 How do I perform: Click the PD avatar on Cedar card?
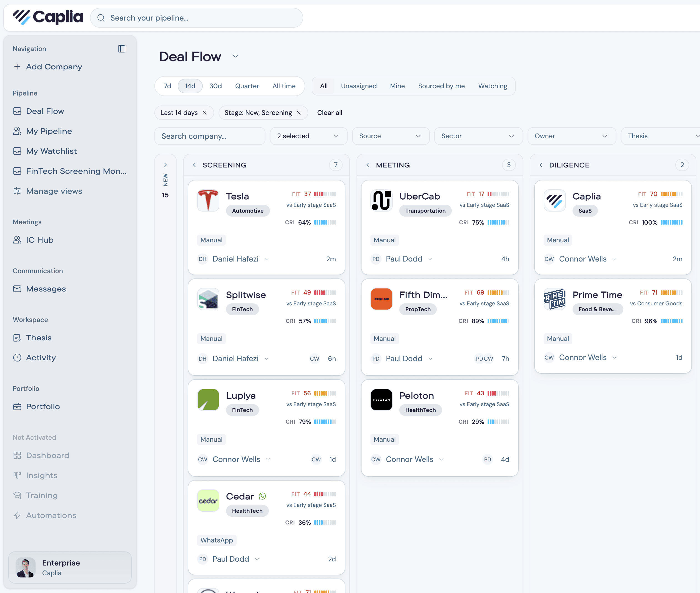pyautogui.click(x=202, y=559)
